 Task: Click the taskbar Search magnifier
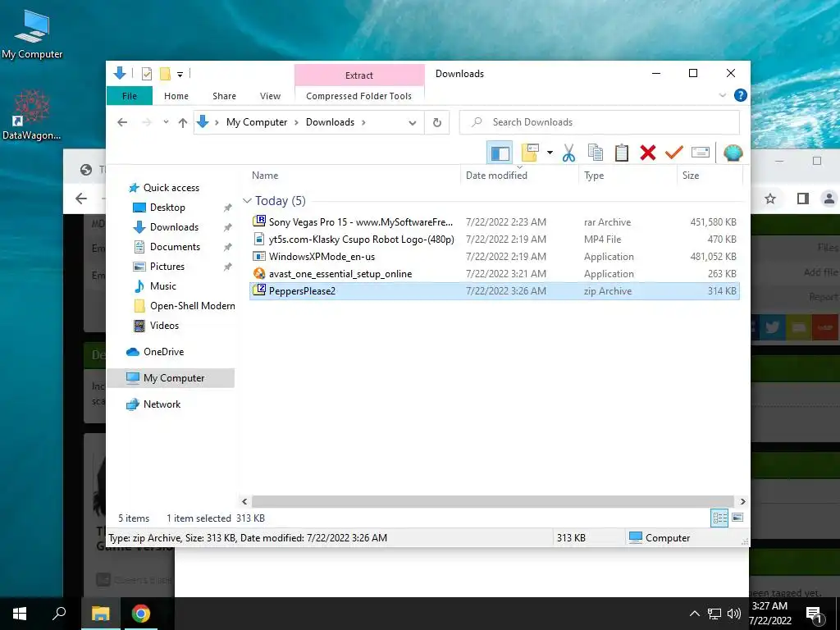coord(59,614)
